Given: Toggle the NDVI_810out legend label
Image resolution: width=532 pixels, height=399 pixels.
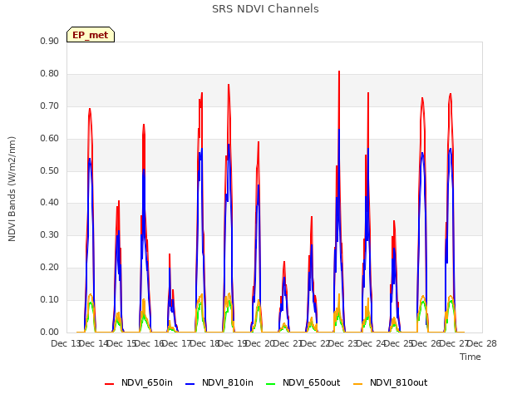Looking at the screenshot, I should coord(399,382).
